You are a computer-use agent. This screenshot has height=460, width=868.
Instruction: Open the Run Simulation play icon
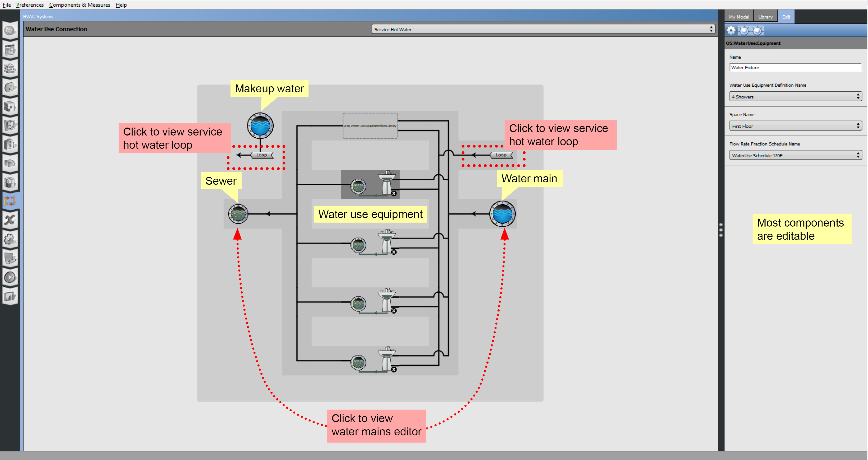(x=10, y=277)
